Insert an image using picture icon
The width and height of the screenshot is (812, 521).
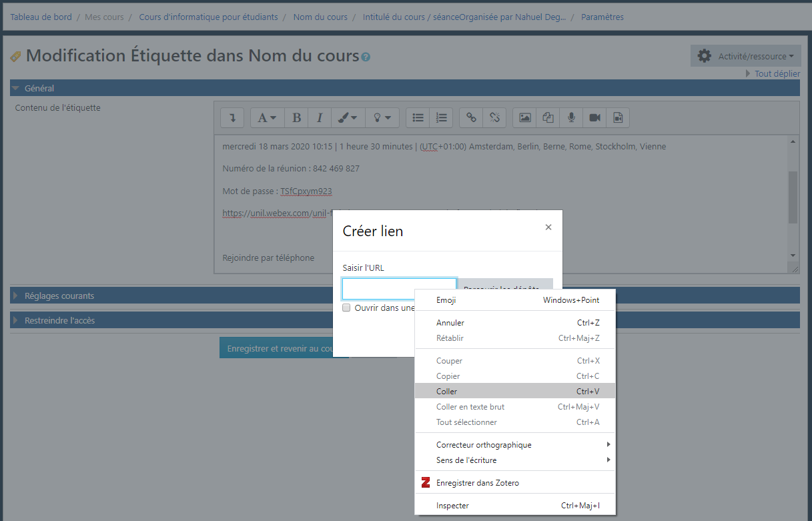pos(525,118)
